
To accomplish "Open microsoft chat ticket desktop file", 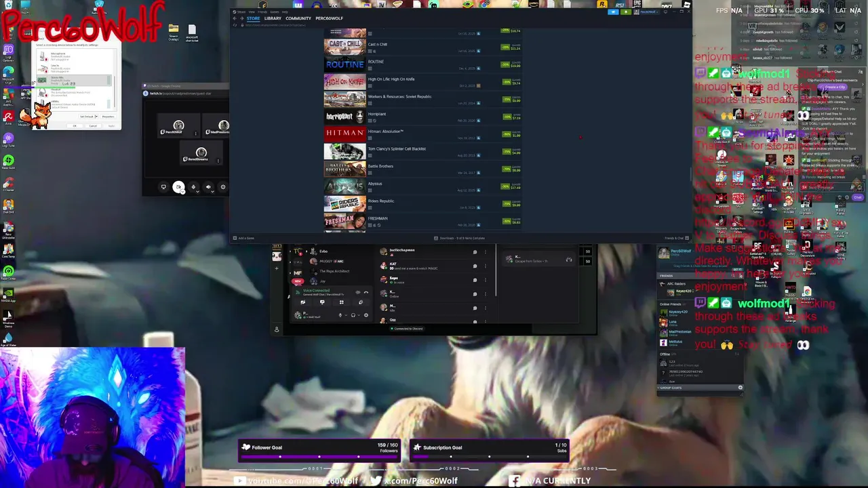I will point(192,33).
